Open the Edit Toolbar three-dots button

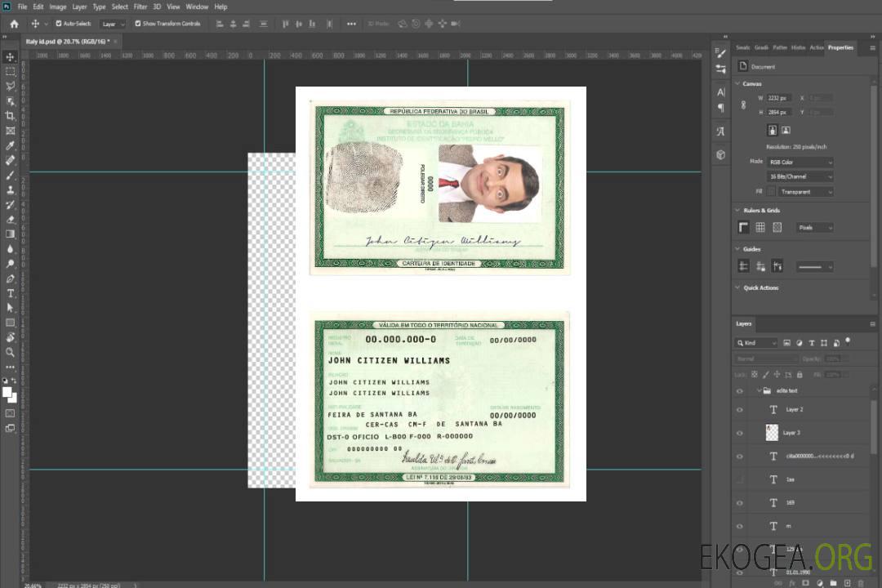(10, 367)
